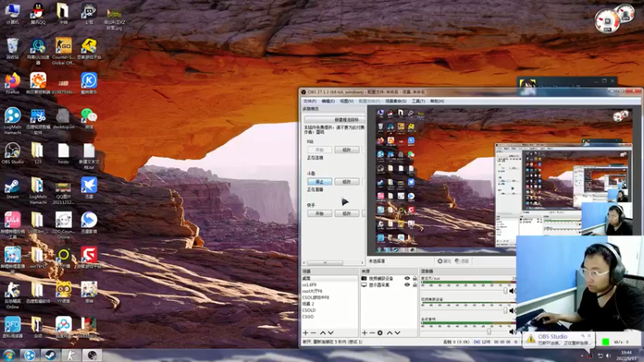This screenshot has height=362, width=644.
Task: Select the CSOLD scene
Action: tap(330, 311)
